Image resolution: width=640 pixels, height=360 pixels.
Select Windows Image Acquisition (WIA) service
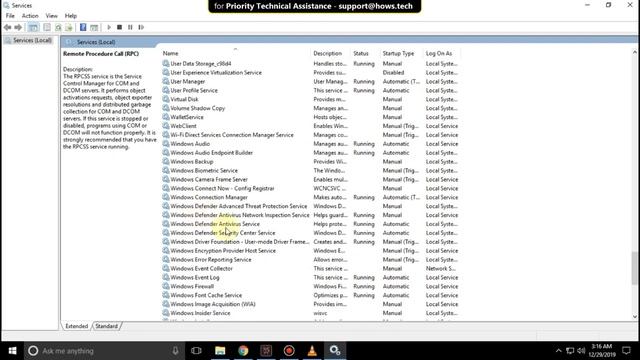point(310,304)
